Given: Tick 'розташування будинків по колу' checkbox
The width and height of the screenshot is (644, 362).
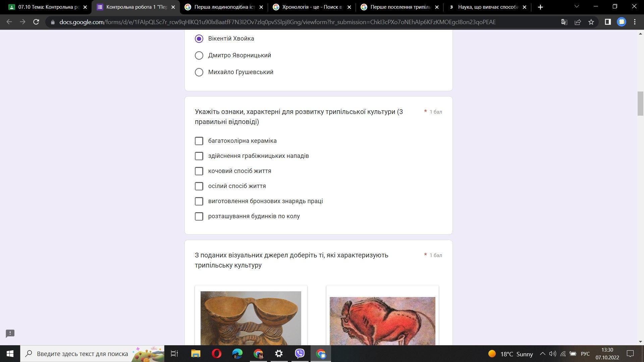Looking at the screenshot, I should 199,217.
